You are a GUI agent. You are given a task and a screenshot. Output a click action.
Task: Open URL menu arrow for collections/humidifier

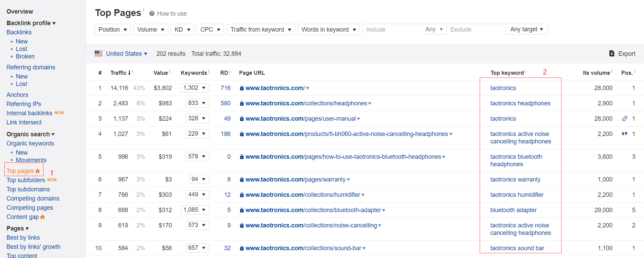(363, 195)
